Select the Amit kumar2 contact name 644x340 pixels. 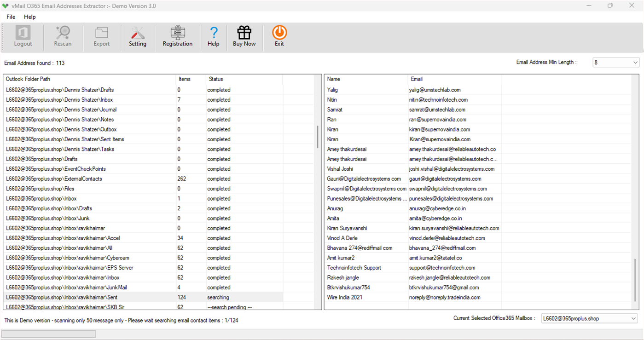pos(341,258)
